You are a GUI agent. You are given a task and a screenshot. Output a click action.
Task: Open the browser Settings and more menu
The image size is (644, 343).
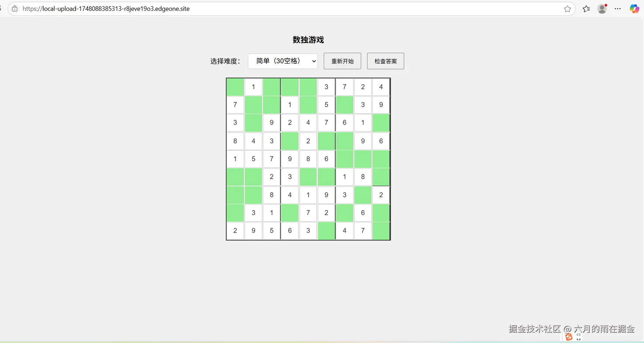(618, 9)
